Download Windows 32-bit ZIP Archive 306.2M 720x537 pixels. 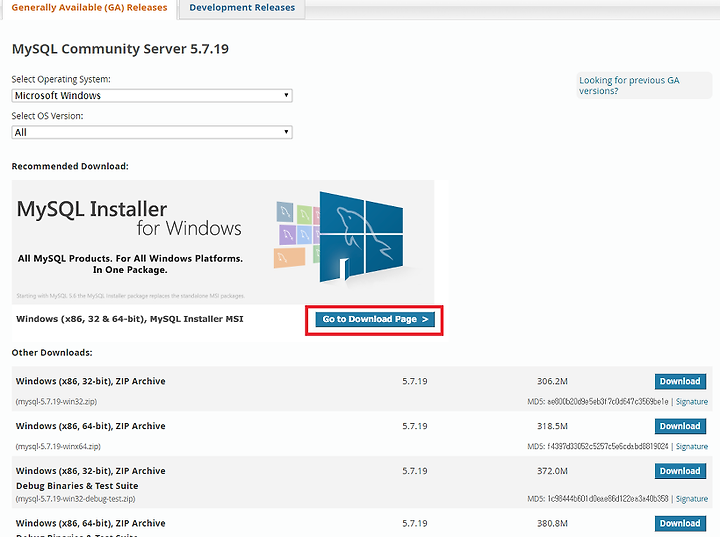coord(680,381)
